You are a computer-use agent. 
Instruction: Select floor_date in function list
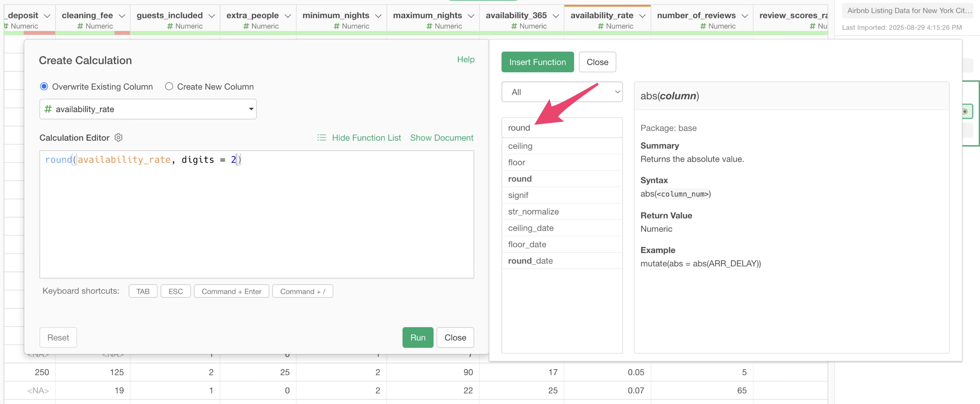click(x=561, y=244)
